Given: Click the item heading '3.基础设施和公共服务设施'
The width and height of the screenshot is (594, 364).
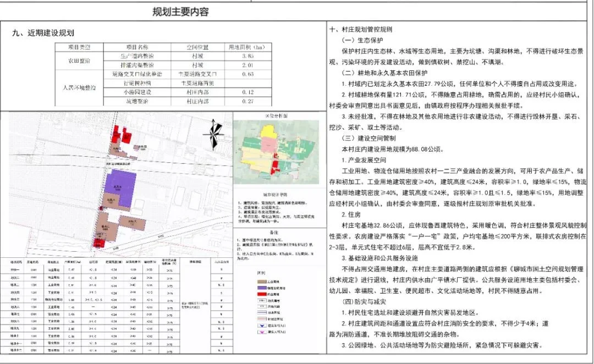Looking at the screenshot, I should [380, 258].
